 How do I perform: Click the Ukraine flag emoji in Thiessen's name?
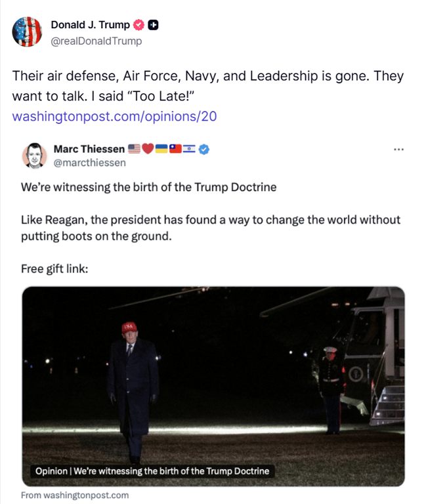coord(161,149)
